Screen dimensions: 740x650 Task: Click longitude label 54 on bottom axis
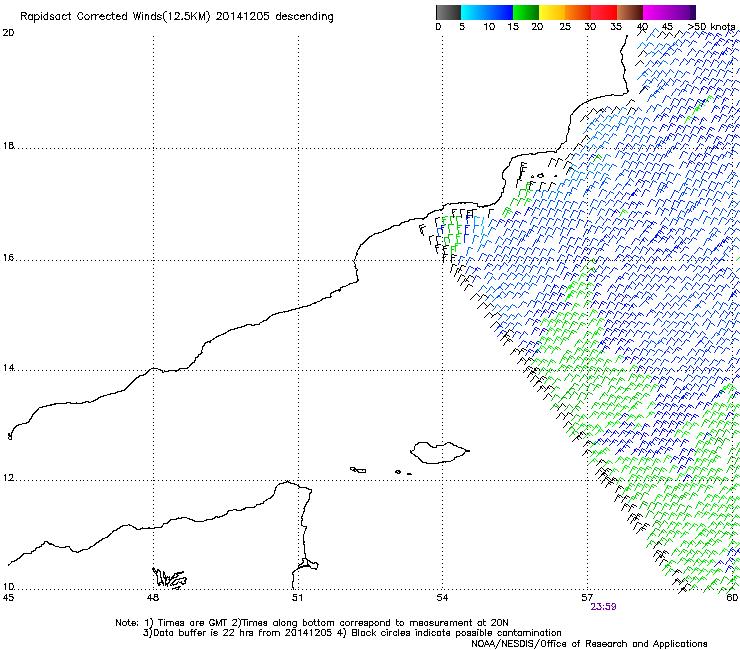click(442, 598)
